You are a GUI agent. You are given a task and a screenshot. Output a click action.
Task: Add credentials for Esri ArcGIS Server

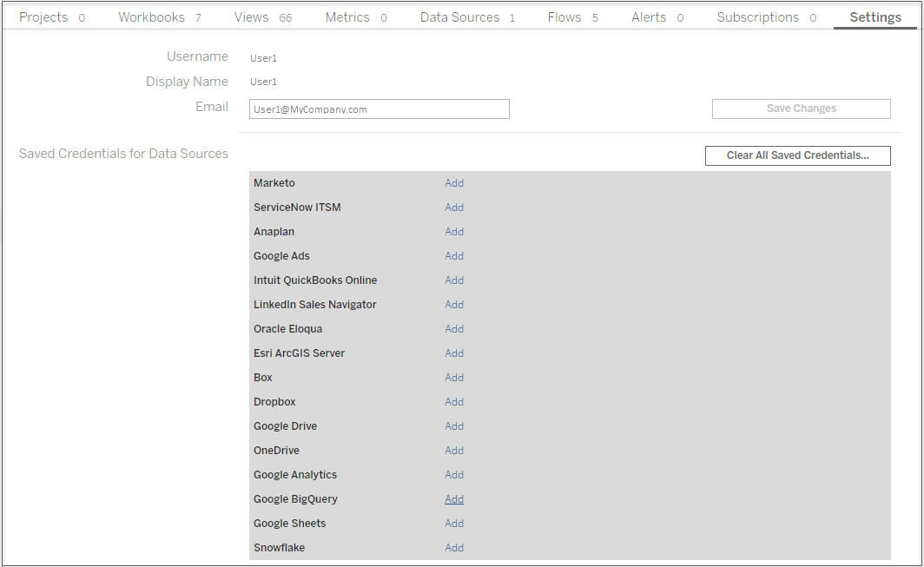(453, 353)
